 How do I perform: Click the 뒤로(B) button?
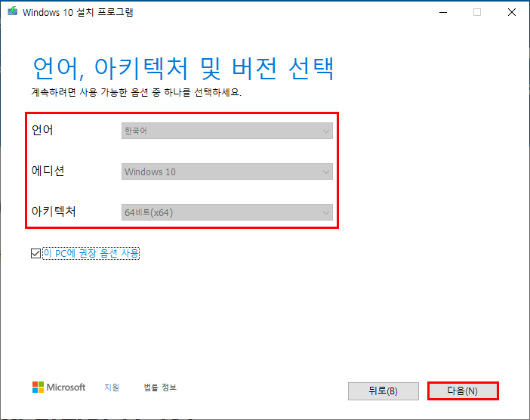pos(384,391)
